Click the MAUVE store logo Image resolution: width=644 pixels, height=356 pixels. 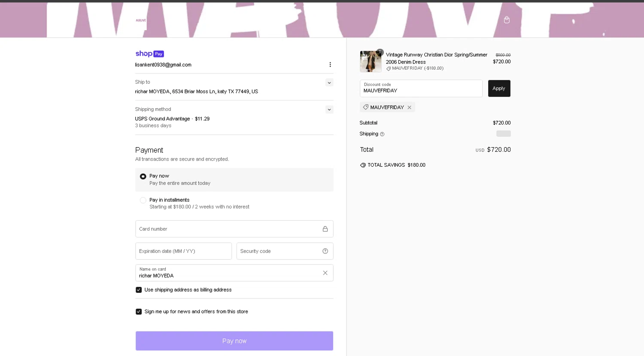[141, 20]
